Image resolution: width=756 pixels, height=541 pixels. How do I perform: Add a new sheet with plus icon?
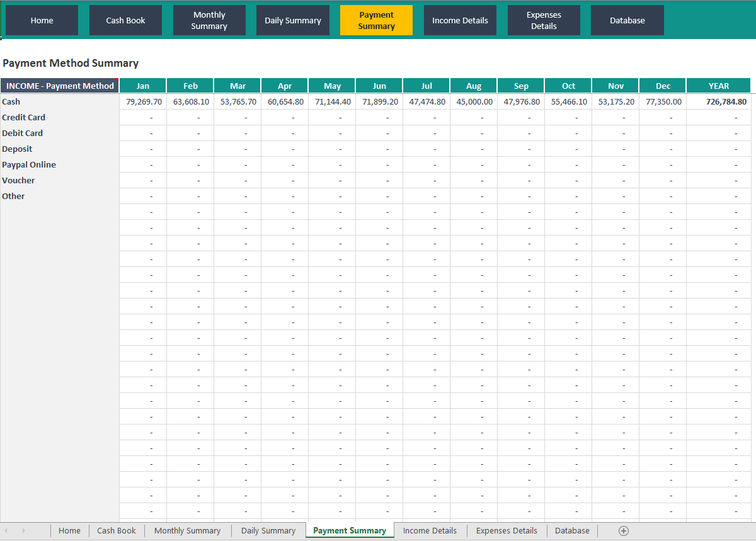624,531
